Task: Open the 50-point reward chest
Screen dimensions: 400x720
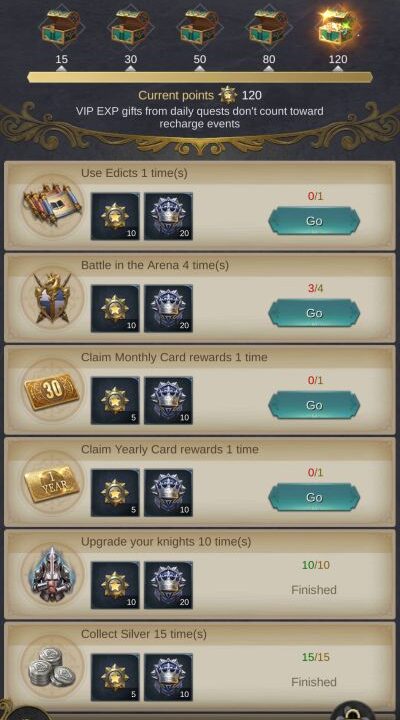Action: click(200, 28)
